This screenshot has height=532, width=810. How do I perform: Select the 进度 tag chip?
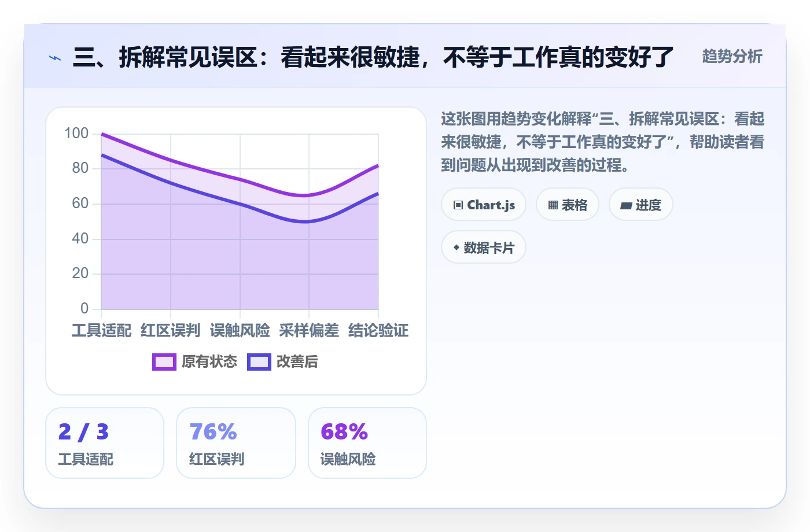click(x=641, y=205)
